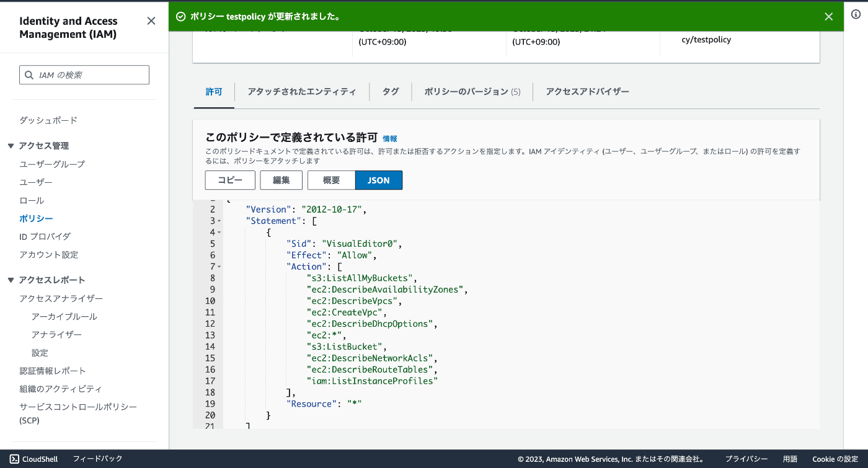868x468 pixels.
Task: Switch to the 許可 tab
Action: 213,92
